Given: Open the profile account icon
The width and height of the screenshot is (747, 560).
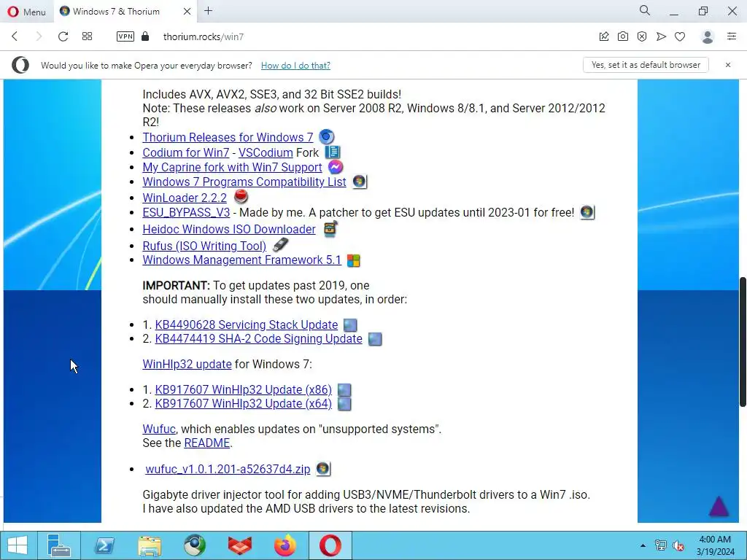Looking at the screenshot, I should click(x=708, y=36).
